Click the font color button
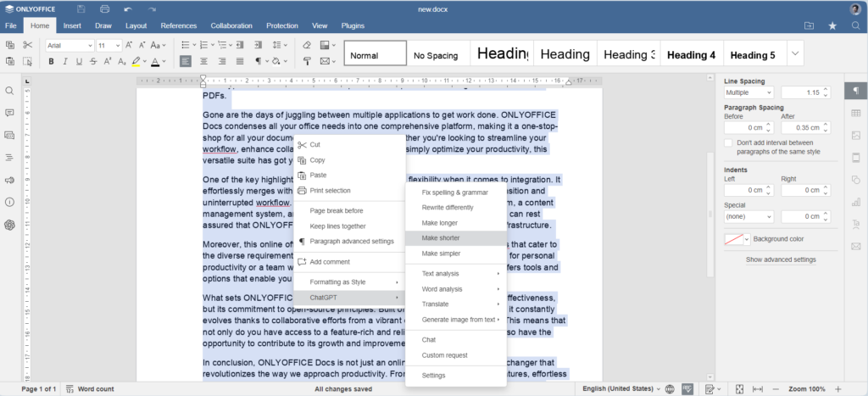Image resolution: width=868 pixels, height=396 pixels. click(155, 61)
